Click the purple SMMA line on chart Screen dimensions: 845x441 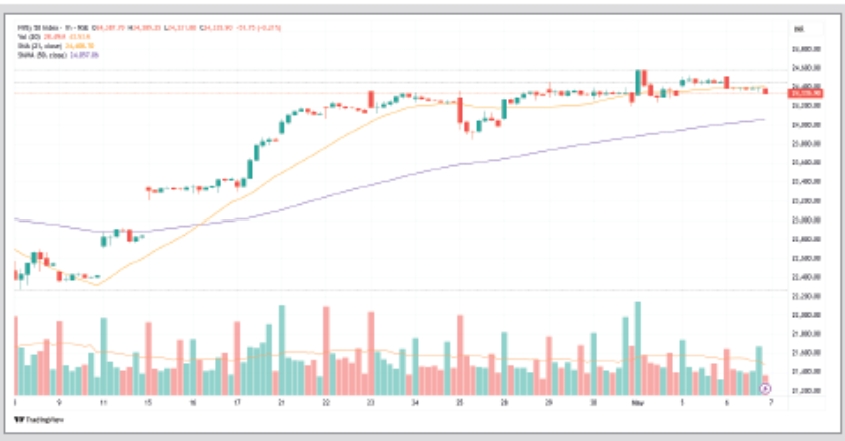(400, 178)
